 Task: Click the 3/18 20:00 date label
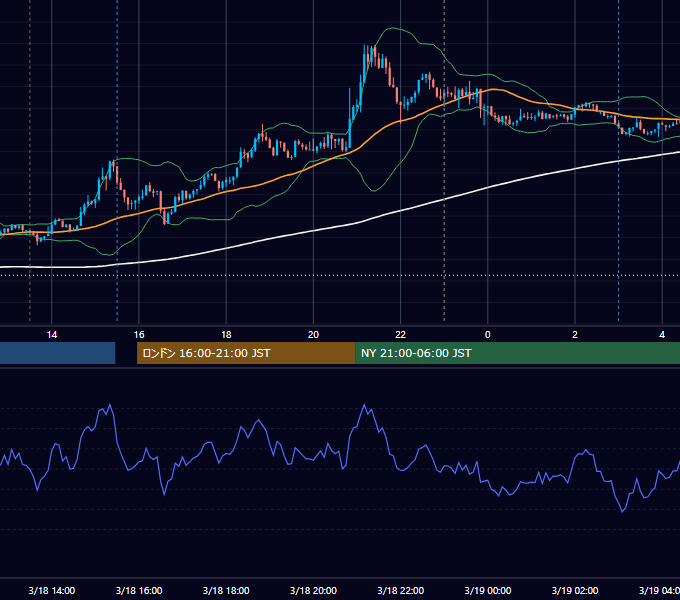point(313,590)
